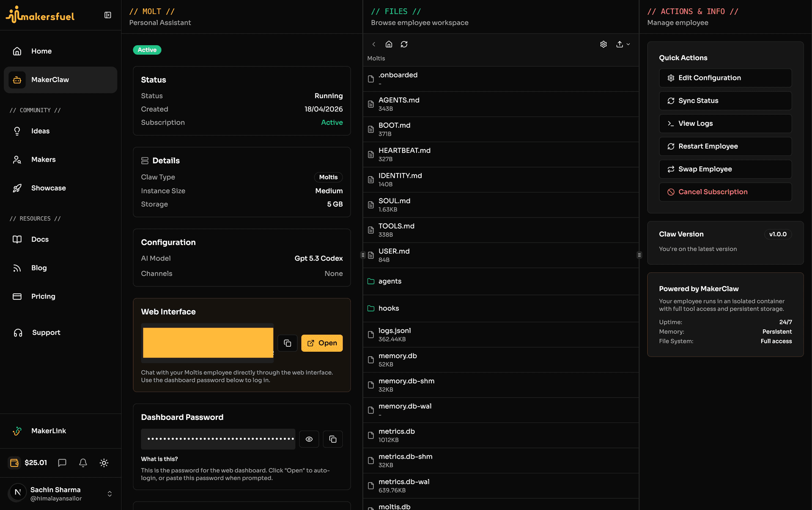
Task: Open the memory.db-wal file
Action: 501,410
